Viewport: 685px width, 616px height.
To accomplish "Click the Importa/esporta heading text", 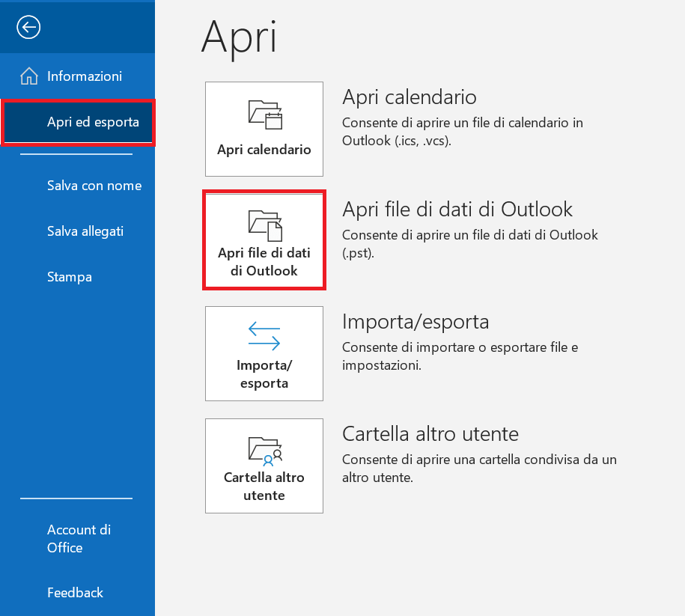I will pyautogui.click(x=415, y=322).
